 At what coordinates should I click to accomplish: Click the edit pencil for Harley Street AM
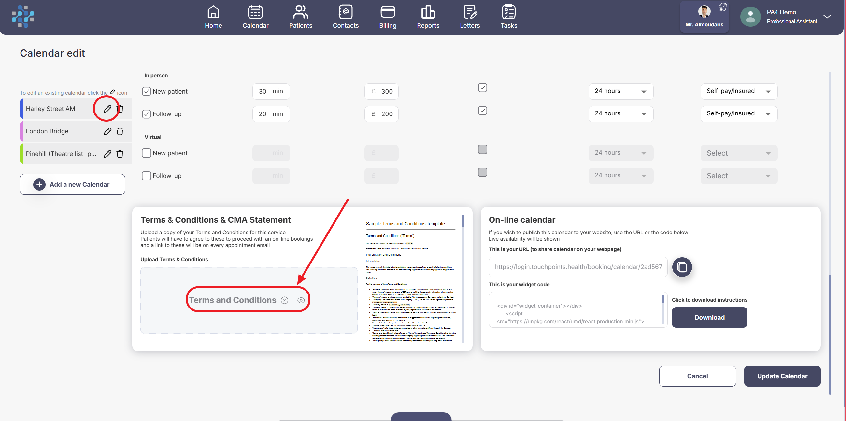pyautogui.click(x=107, y=109)
